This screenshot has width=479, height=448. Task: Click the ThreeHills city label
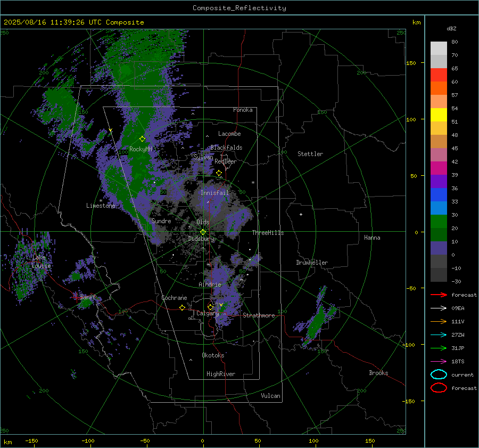click(268, 233)
